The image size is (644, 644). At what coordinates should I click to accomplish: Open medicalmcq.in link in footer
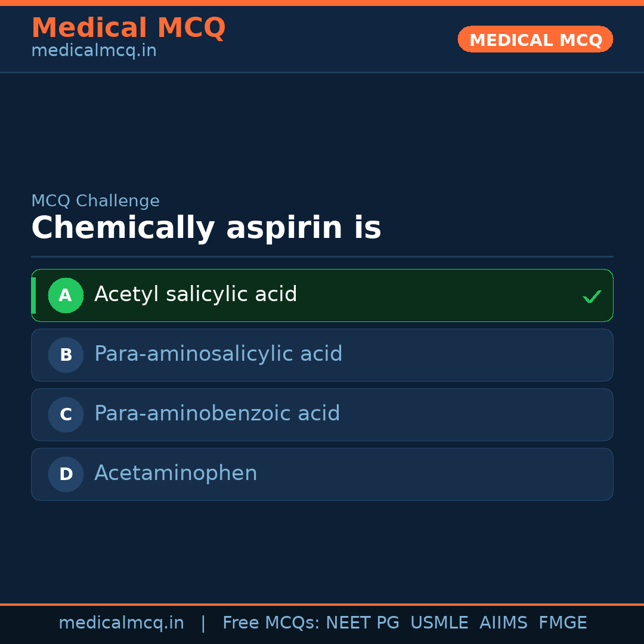[121, 623]
